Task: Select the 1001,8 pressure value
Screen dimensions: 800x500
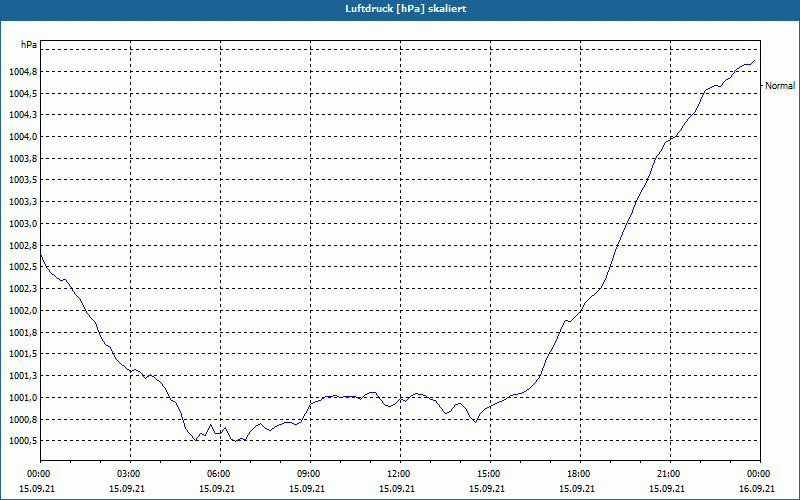Action: [23, 333]
